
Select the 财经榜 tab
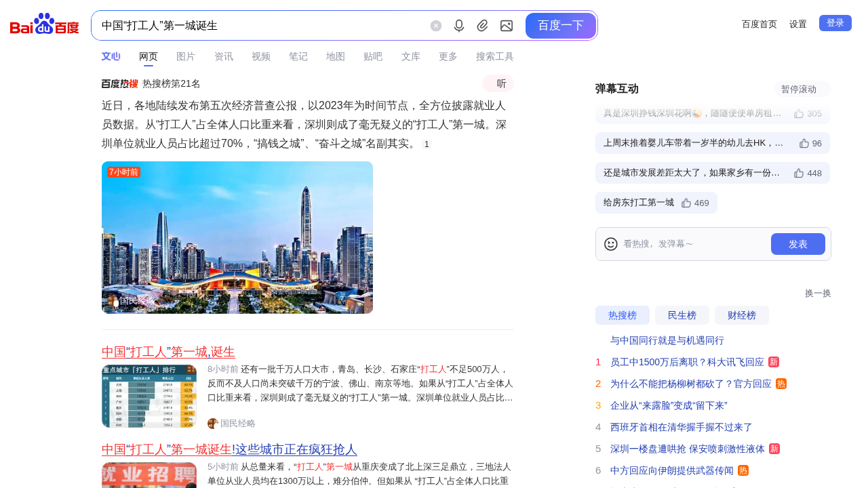pyautogui.click(x=742, y=315)
